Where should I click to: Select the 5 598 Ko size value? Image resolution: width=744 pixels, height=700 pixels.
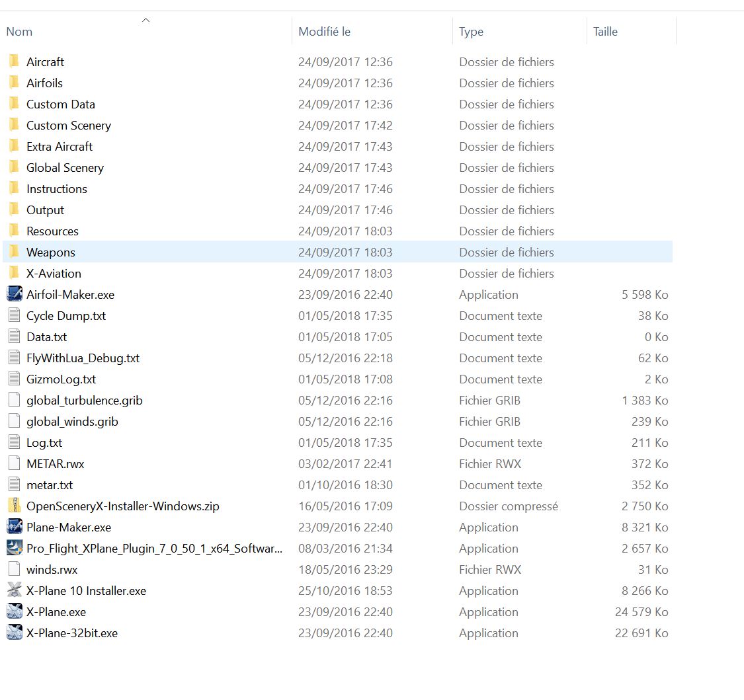coord(645,295)
